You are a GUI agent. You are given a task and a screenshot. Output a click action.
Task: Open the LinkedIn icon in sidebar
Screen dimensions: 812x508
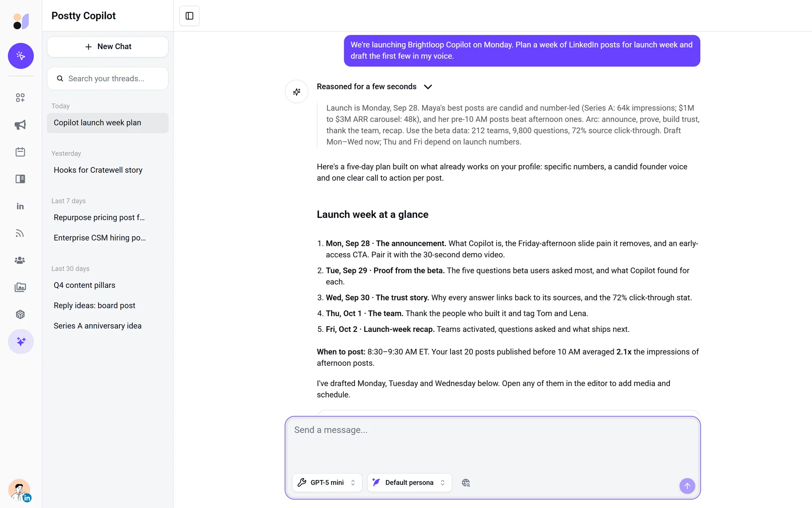point(20,206)
